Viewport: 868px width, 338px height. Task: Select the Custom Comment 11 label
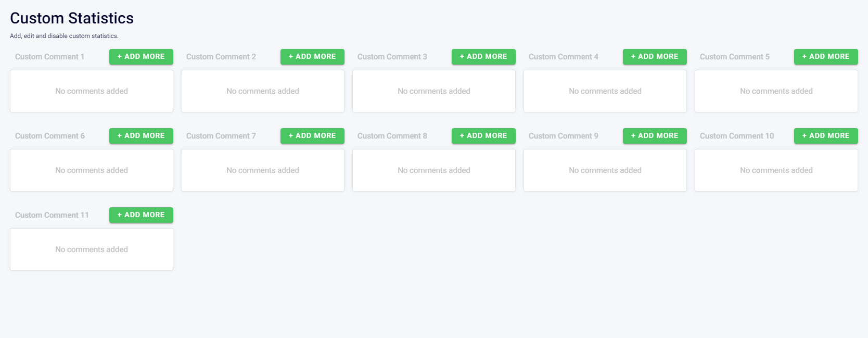click(52, 215)
